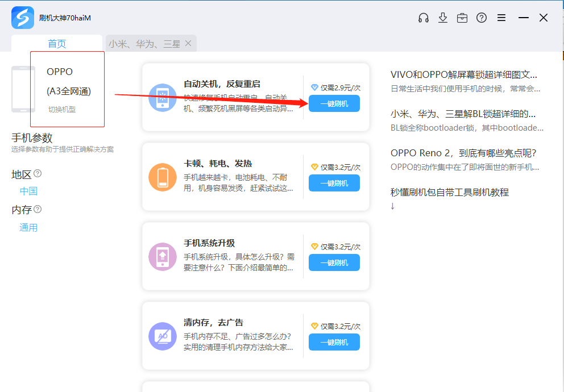564x392 pixels.
Task: Click description 手机系统升级，具体怎么升级?
Action: pyautogui.click(x=239, y=262)
